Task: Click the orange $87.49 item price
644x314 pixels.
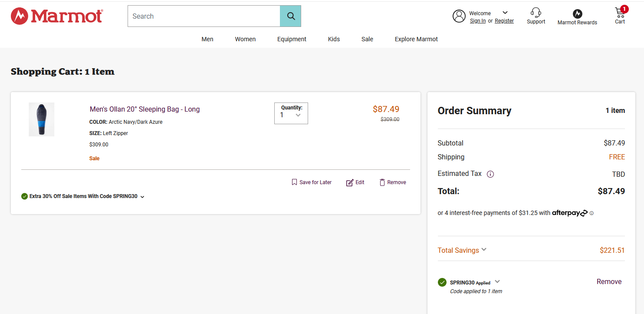Action: tap(386, 109)
